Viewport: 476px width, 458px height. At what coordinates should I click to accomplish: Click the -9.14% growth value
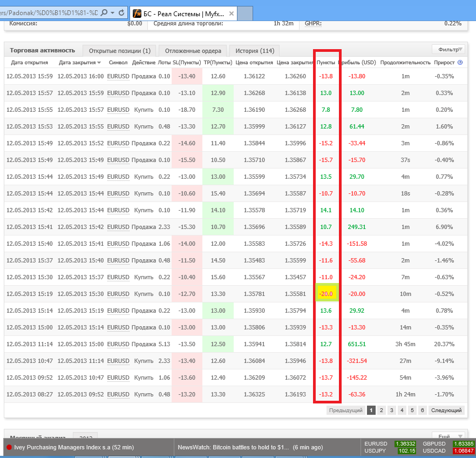(x=444, y=361)
